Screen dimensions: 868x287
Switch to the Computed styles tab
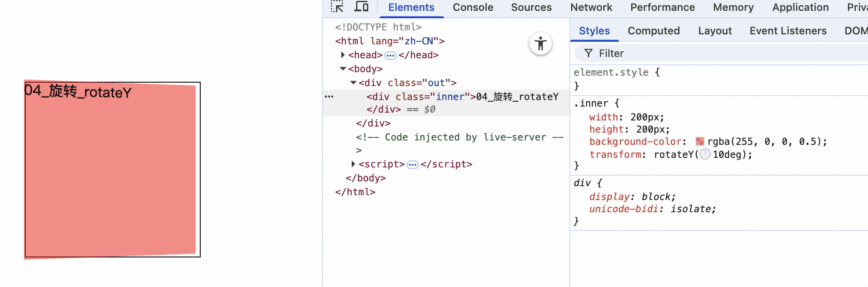[653, 31]
